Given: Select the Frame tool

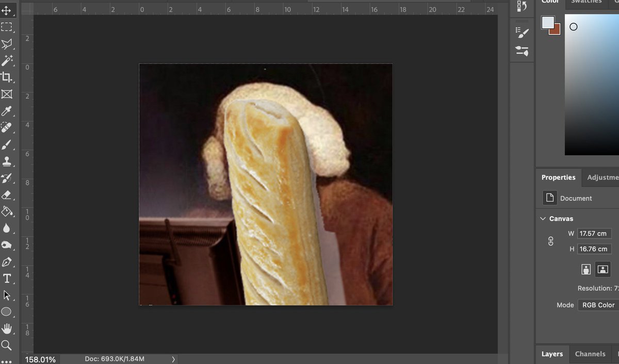Looking at the screenshot, I should pos(7,94).
